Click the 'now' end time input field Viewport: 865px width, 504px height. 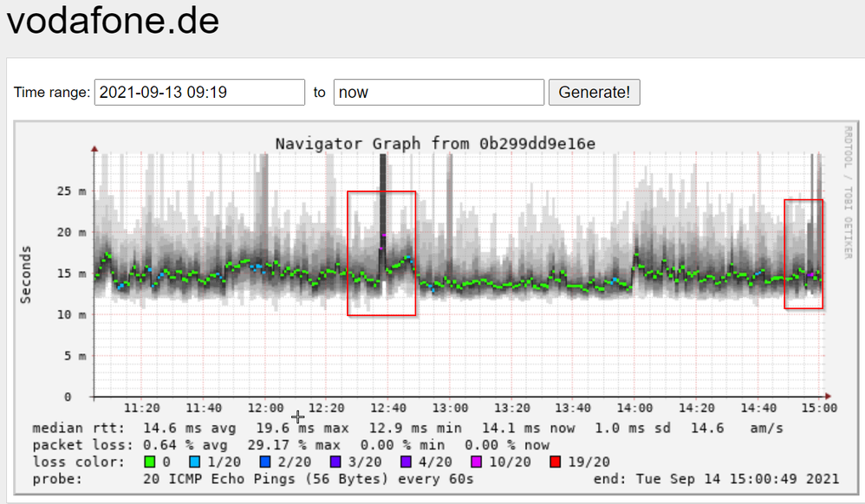[x=439, y=92]
